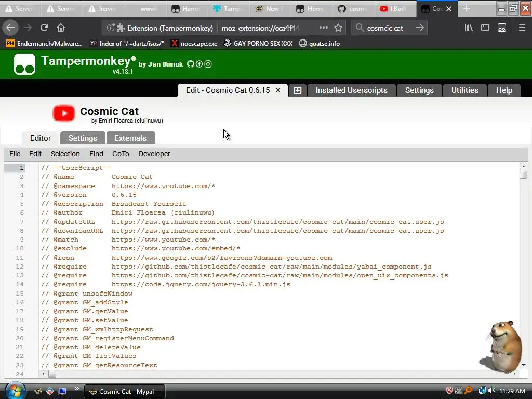Open the noescape.exe bookmark

[x=194, y=44]
